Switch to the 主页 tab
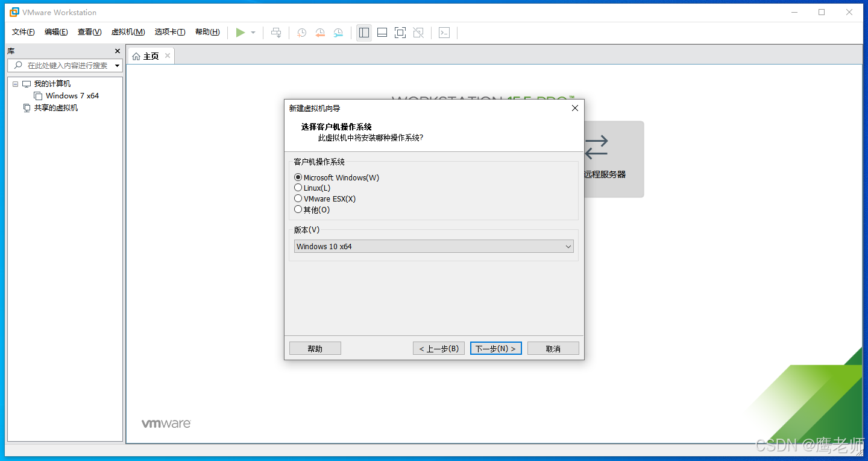 tap(151, 56)
